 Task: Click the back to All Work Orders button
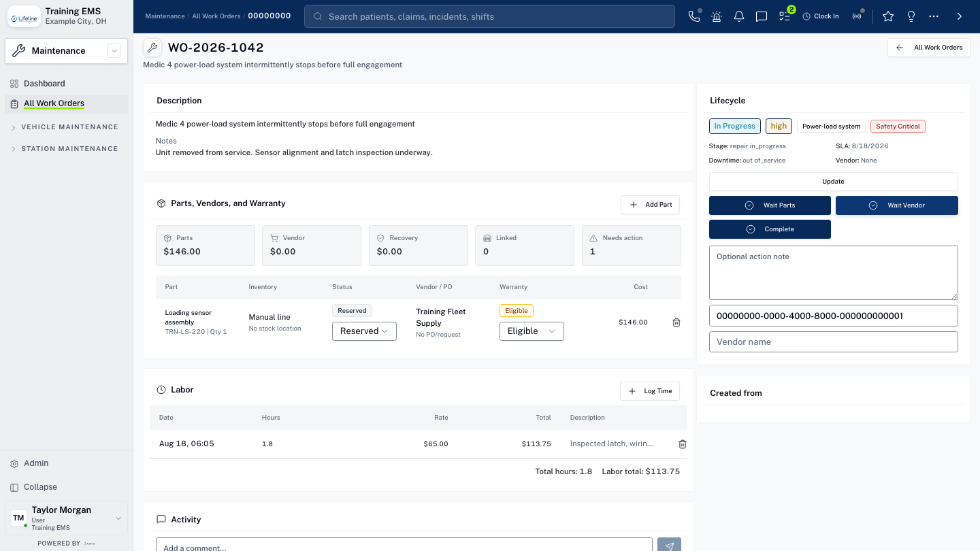point(929,48)
